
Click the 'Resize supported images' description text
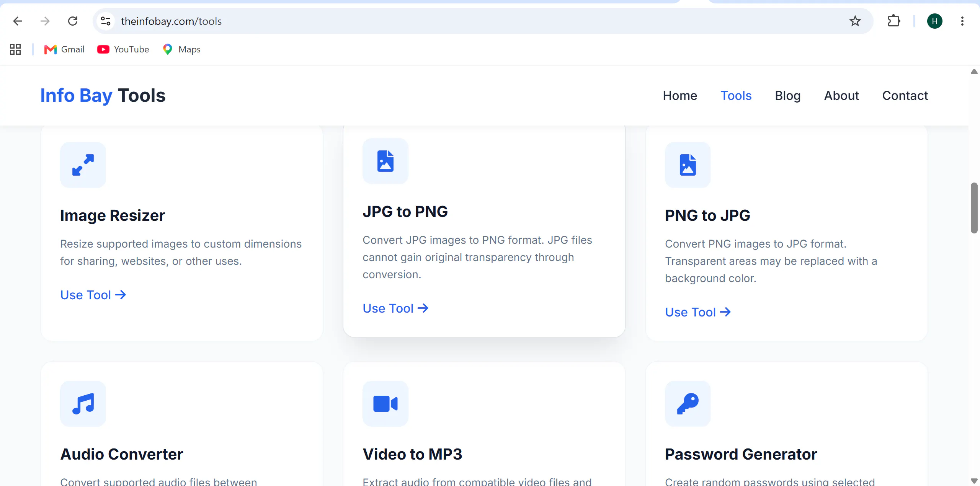click(181, 252)
